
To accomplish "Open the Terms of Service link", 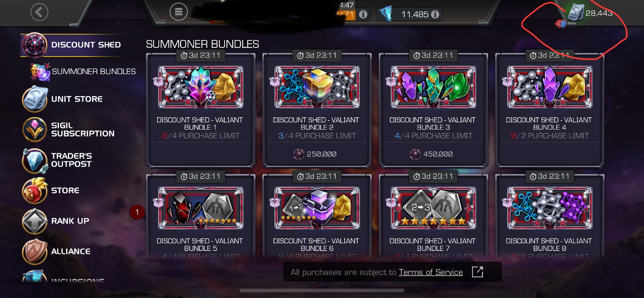I will coord(431,272).
